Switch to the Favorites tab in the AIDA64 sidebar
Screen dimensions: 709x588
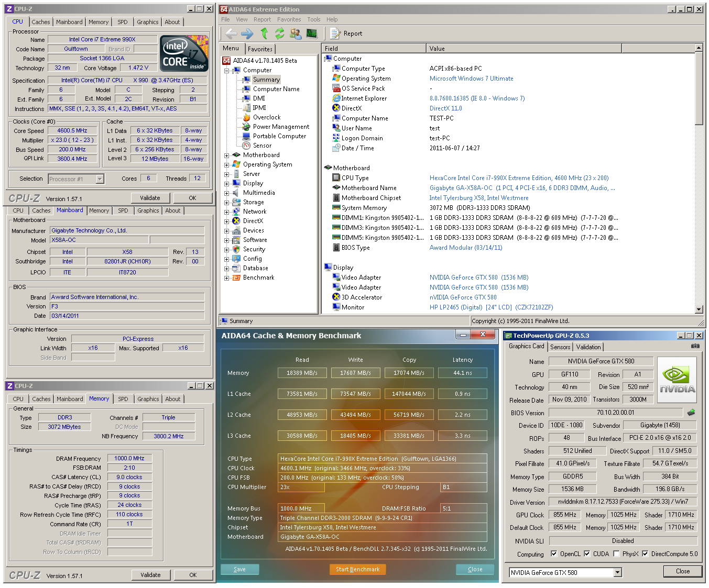pyautogui.click(x=260, y=49)
